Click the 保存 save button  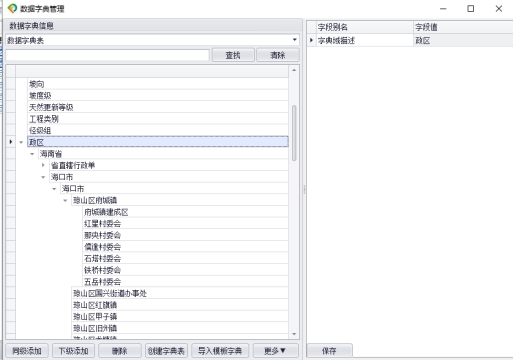point(329,351)
